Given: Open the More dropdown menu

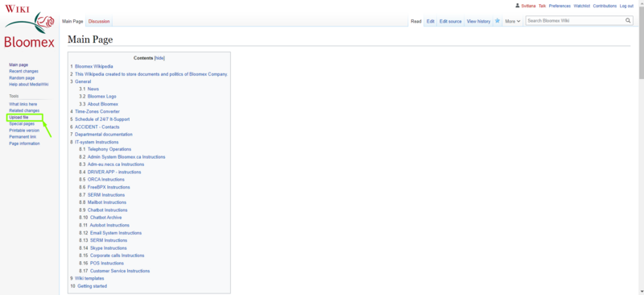Looking at the screenshot, I should click(x=513, y=21).
